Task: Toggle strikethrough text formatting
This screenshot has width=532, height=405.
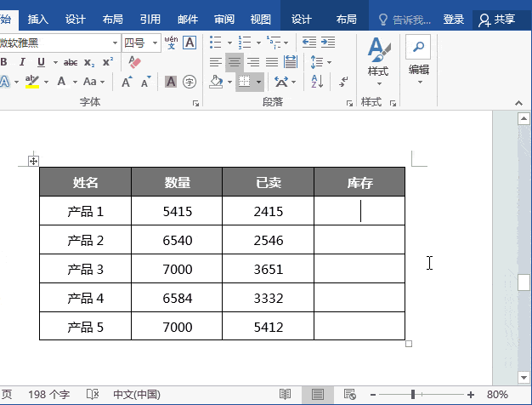Action: click(x=71, y=62)
